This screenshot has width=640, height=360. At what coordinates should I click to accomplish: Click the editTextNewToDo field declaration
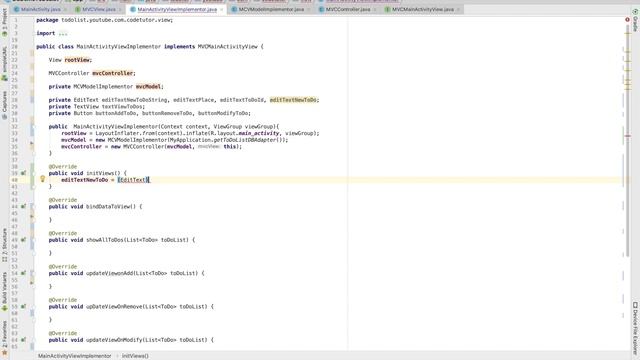coord(293,100)
